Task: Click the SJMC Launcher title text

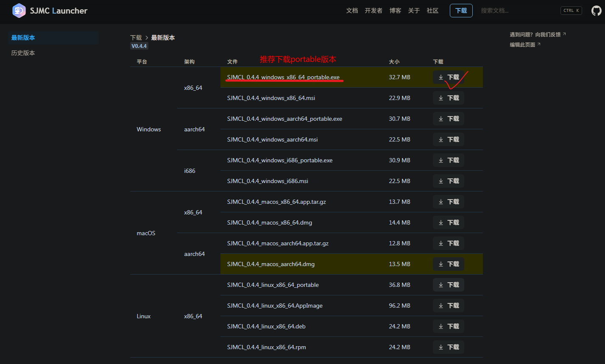Action: tap(59, 11)
